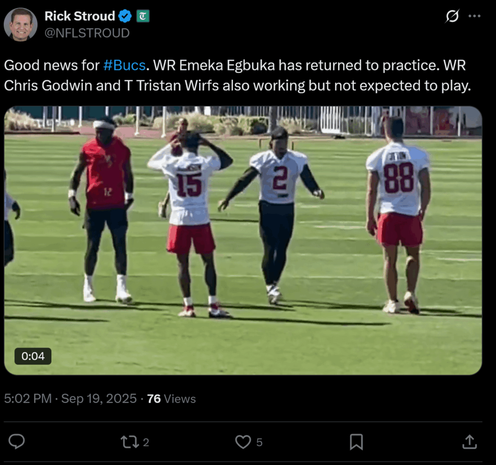Repost this tweet with retweet icon
This screenshot has width=496, height=465.
click(x=129, y=442)
